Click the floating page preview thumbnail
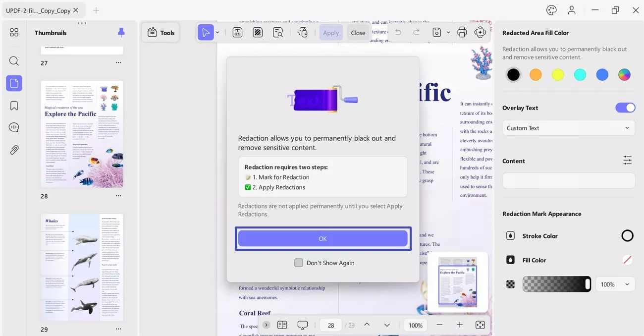 (457, 282)
